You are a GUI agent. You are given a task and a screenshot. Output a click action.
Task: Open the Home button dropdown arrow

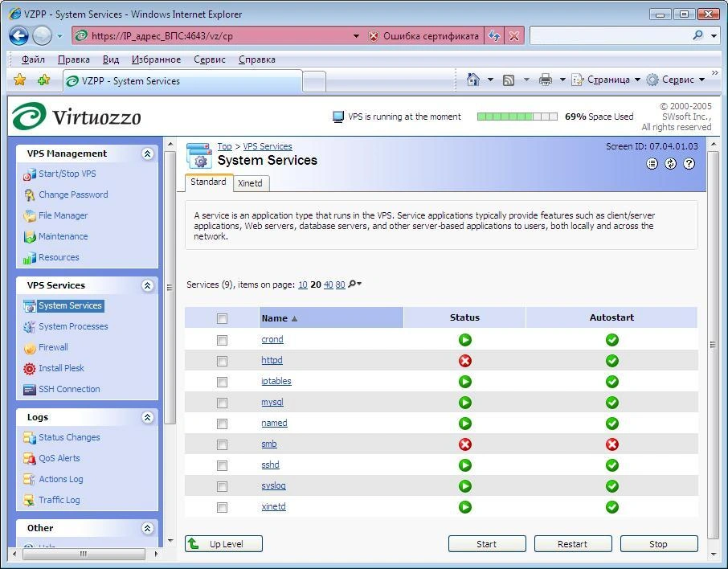tap(490, 80)
